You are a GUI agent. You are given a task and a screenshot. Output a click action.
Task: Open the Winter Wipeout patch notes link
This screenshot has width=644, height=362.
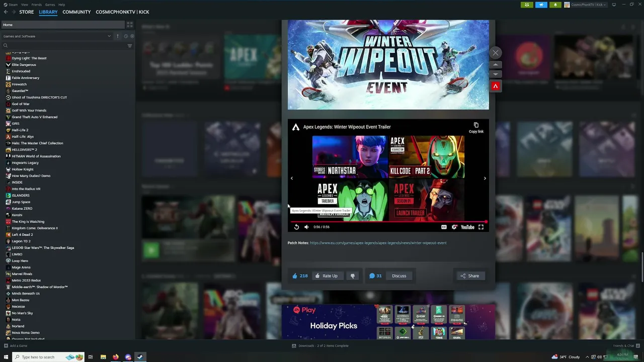click(x=378, y=243)
